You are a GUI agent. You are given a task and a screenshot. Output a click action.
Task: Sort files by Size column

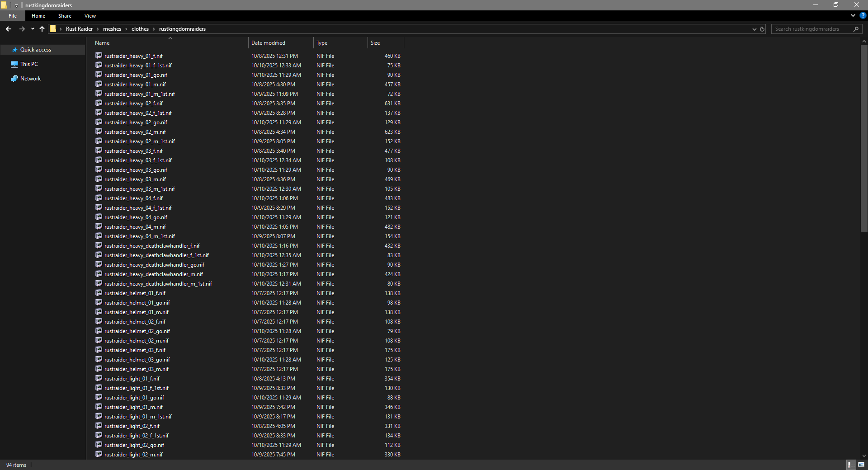point(386,43)
